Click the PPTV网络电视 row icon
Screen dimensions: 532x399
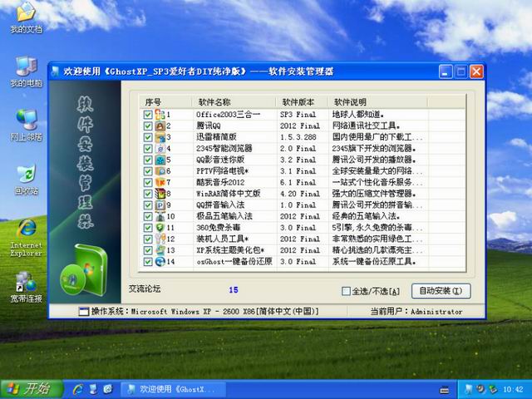pos(160,171)
